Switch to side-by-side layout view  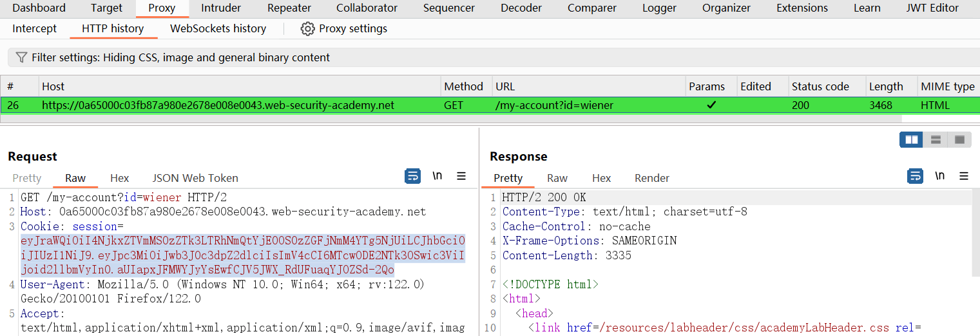pos(911,140)
